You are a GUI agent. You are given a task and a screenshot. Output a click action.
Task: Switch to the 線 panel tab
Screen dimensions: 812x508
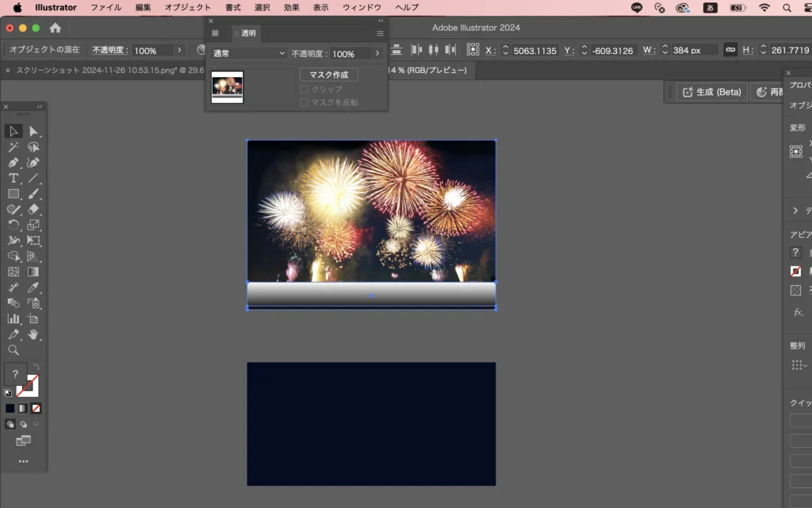pos(215,33)
